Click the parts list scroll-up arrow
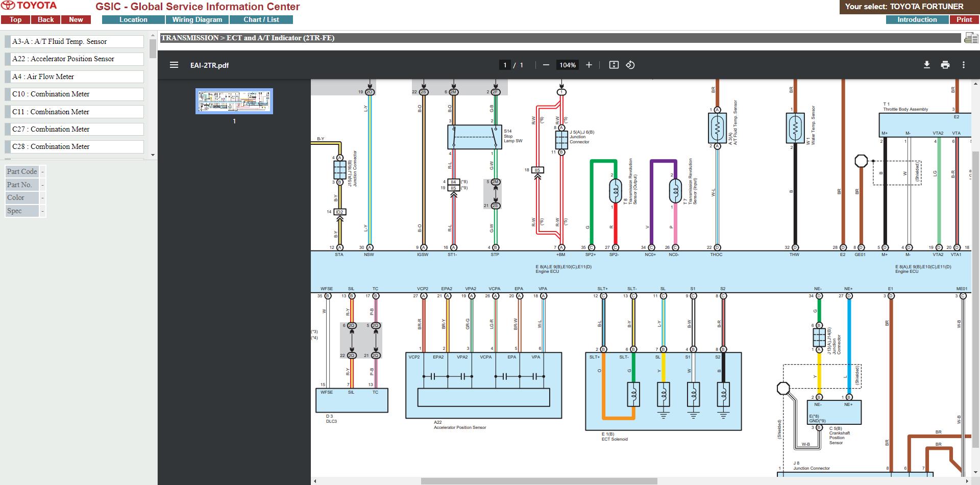Screen dimensions: 980x485 (153, 36)
